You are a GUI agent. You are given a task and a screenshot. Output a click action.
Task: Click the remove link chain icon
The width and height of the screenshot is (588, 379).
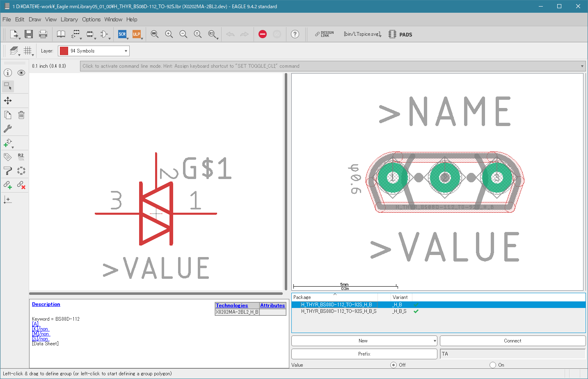pos(21,185)
